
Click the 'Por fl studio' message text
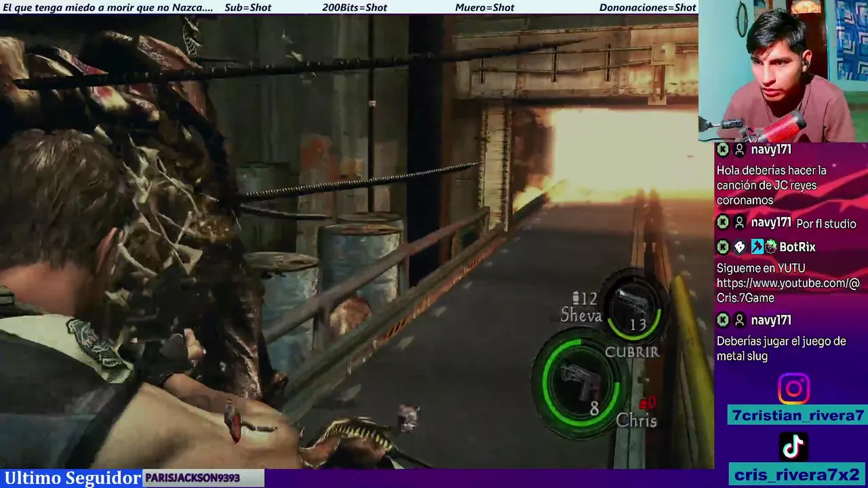(826, 224)
